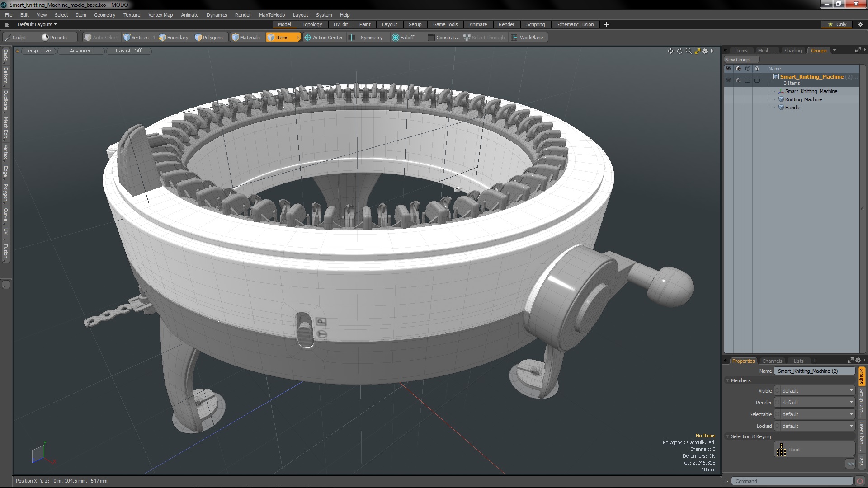Open the Geometry menu
Screen dimensions: 868x488
pyautogui.click(x=104, y=15)
